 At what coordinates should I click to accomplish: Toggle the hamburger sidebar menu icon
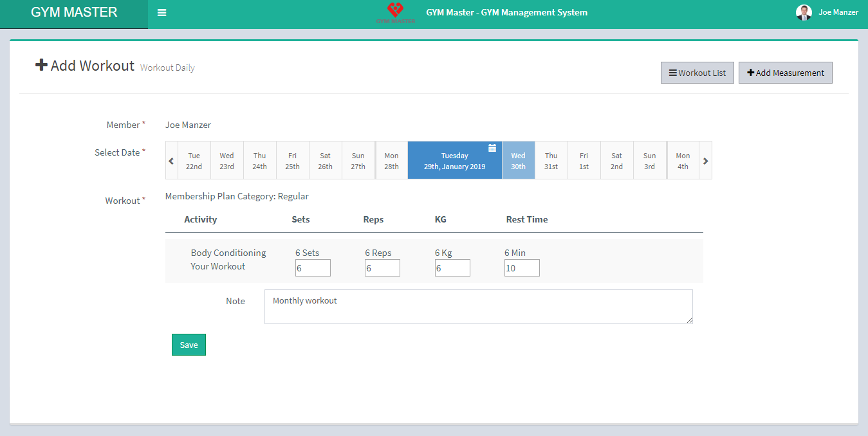(x=162, y=13)
